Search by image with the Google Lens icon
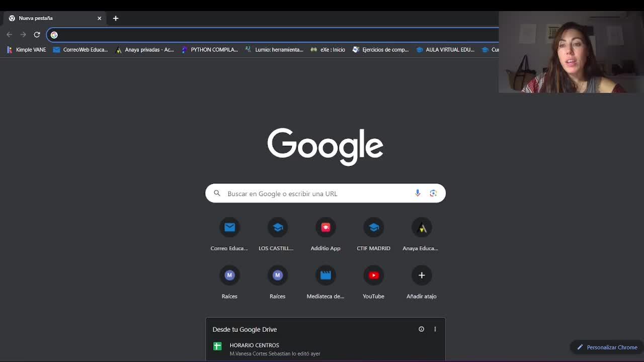Image resolution: width=644 pixels, height=362 pixels. 433,193
